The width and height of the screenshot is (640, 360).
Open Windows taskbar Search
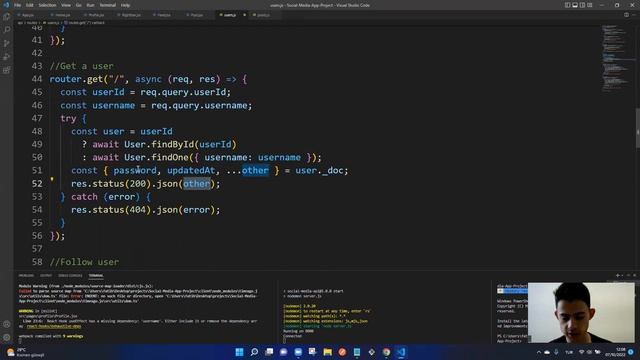tap(254, 352)
